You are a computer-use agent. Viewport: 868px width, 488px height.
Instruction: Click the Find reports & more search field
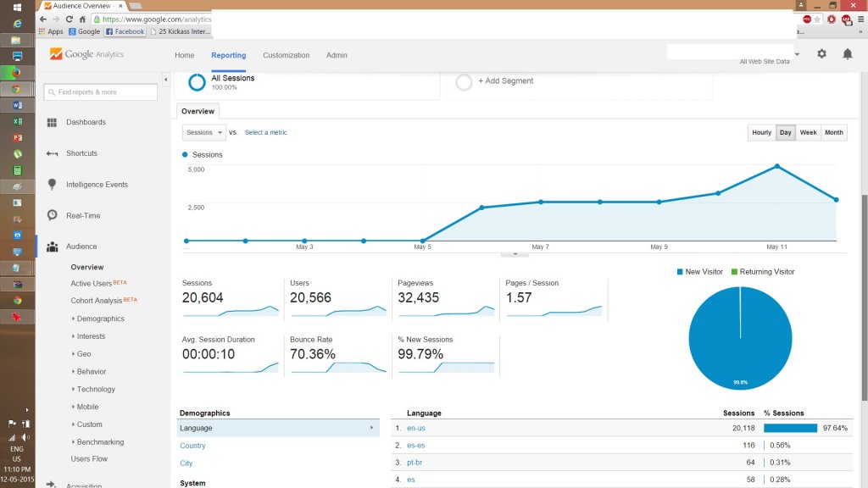(101, 92)
